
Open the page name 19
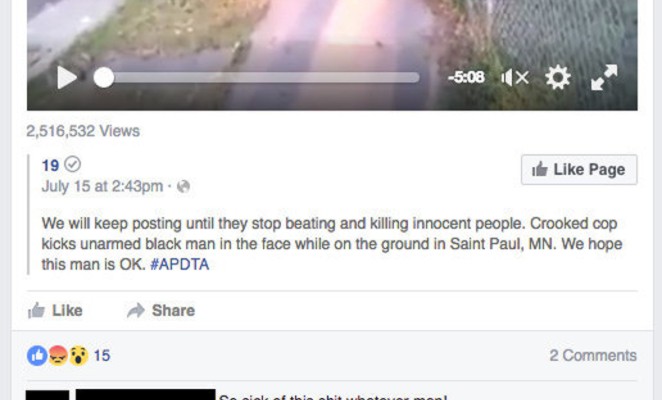(x=50, y=165)
